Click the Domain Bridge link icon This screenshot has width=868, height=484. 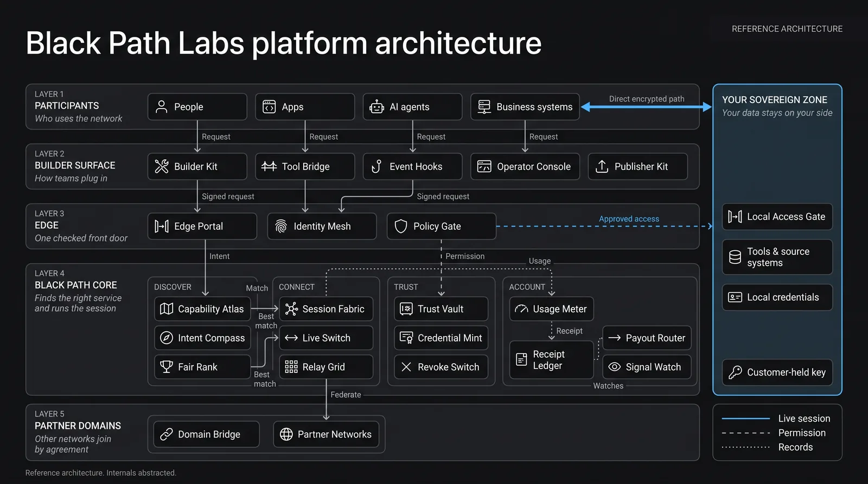coord(167,434)
